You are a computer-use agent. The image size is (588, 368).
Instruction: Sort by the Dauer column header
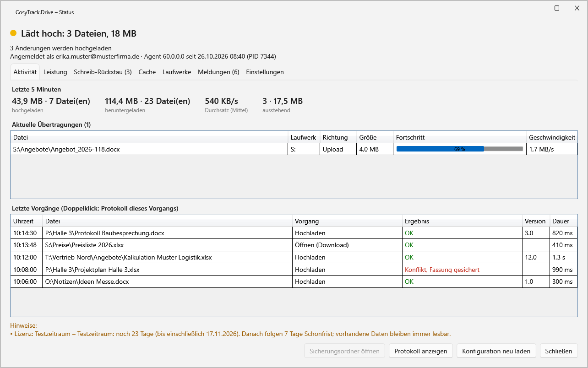563,221
